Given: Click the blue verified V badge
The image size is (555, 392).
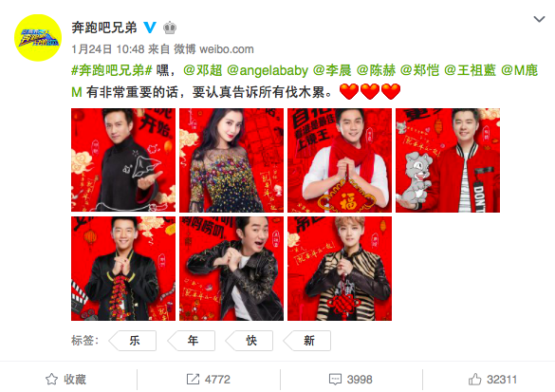Looking at the screenshot, I should 150,28.
